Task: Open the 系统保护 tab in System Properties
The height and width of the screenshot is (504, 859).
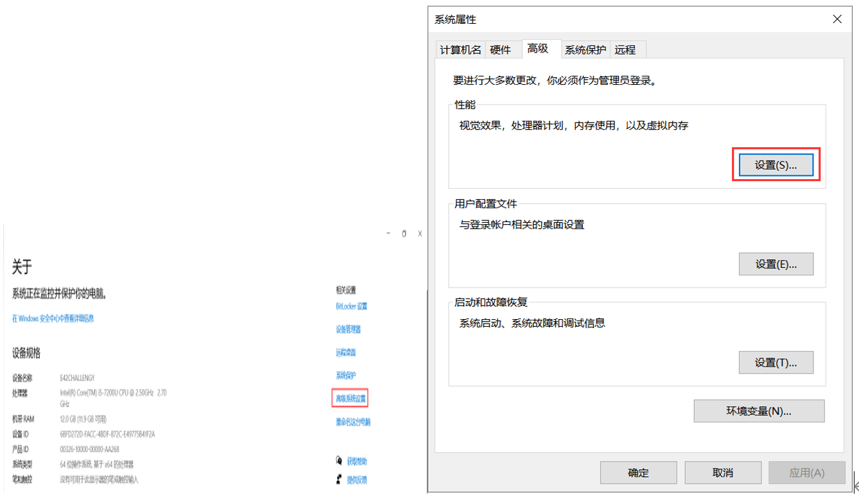Action: pyautogui.click(x=585, y=50)
